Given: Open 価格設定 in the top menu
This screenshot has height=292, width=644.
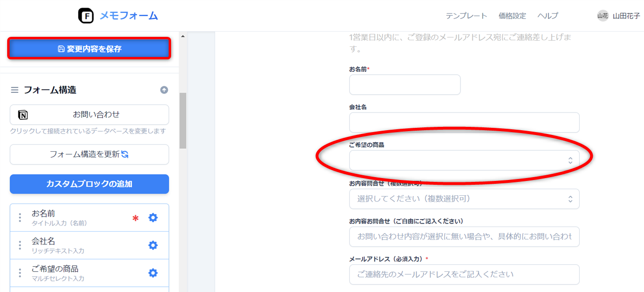Looking at the screenshot, I should point(512,16).
